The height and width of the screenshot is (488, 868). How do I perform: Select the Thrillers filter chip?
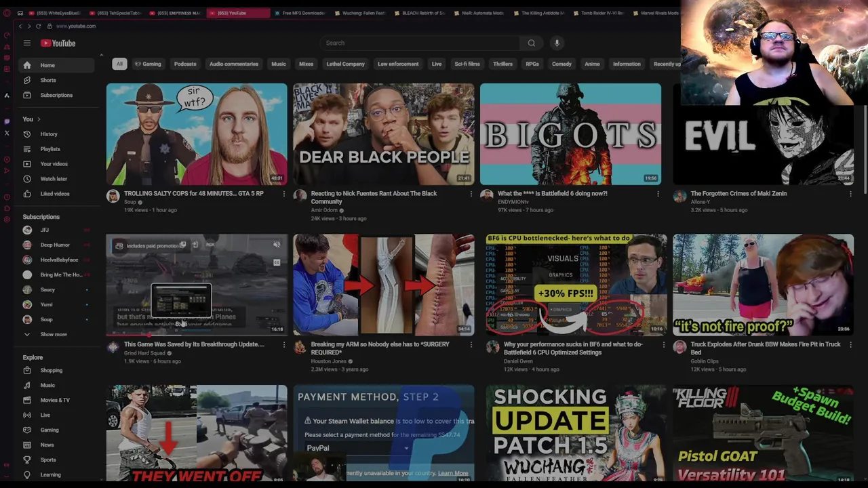(502, 64)
